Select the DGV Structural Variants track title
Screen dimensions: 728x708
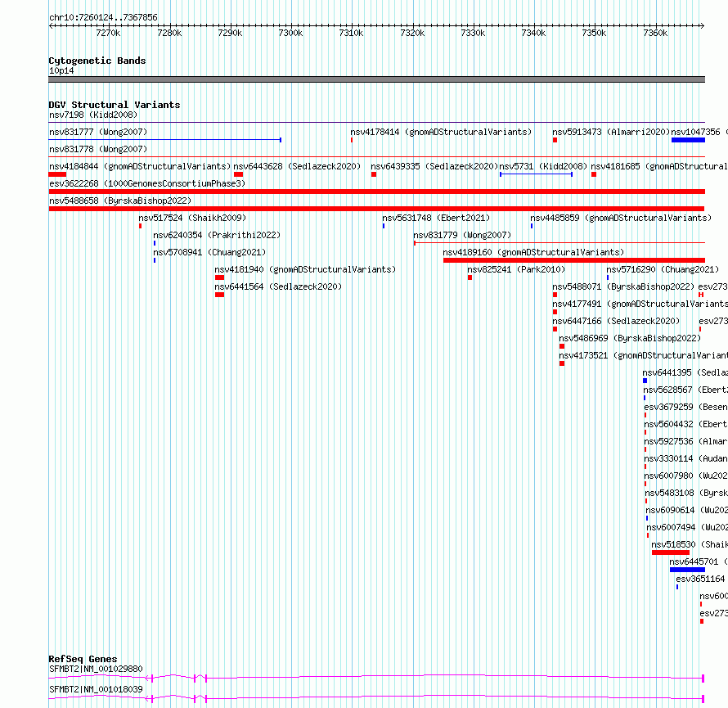coord(115,105)
